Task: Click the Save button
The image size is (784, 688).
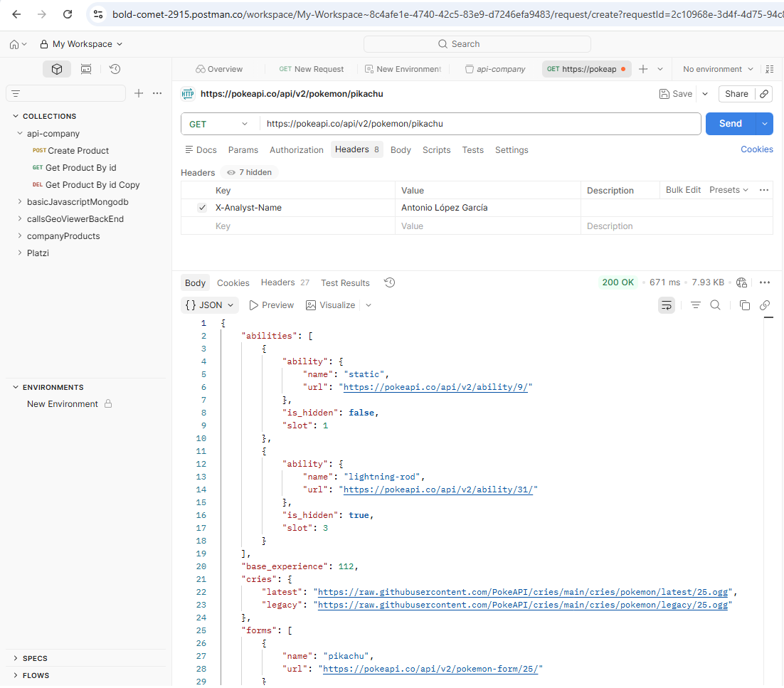Action: (x=676, y=93)
